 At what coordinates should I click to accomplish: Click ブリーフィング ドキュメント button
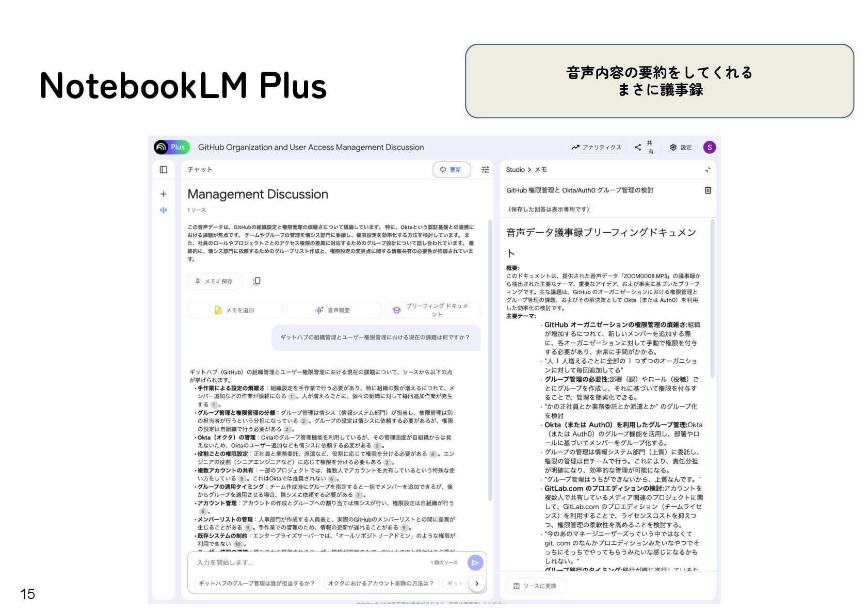coord(432,310)
